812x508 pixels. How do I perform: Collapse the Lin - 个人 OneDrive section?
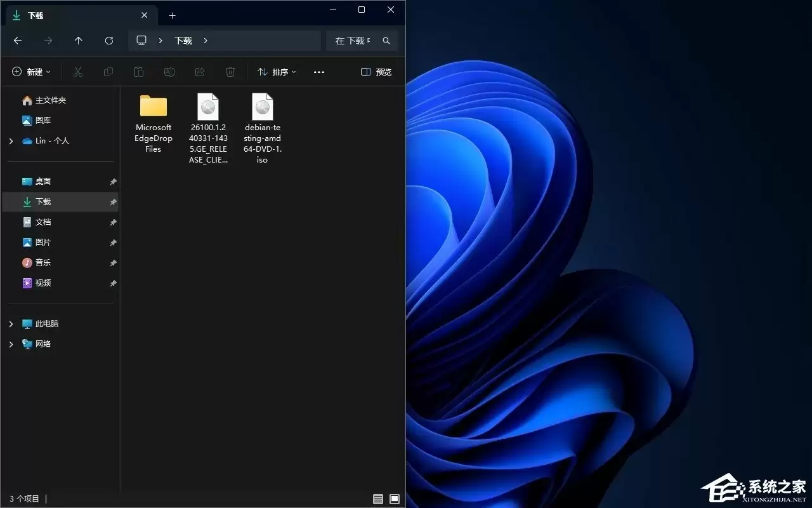10,141
